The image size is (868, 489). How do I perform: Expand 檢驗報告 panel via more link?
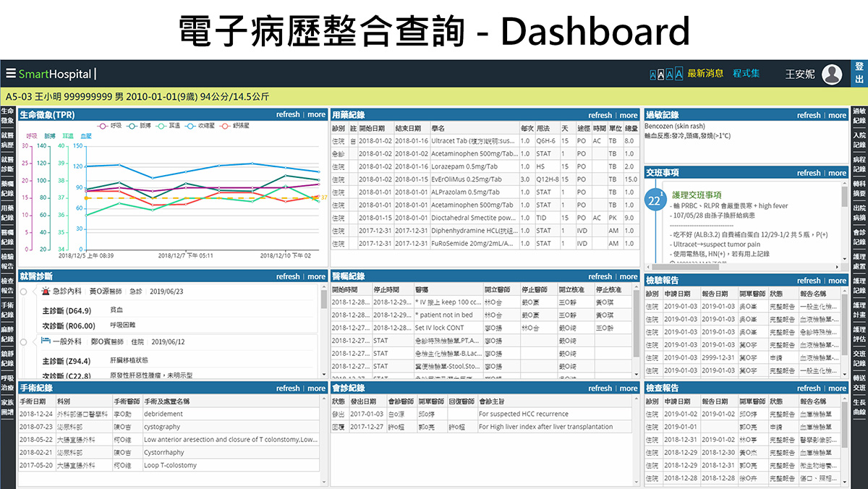pos(837,281)
